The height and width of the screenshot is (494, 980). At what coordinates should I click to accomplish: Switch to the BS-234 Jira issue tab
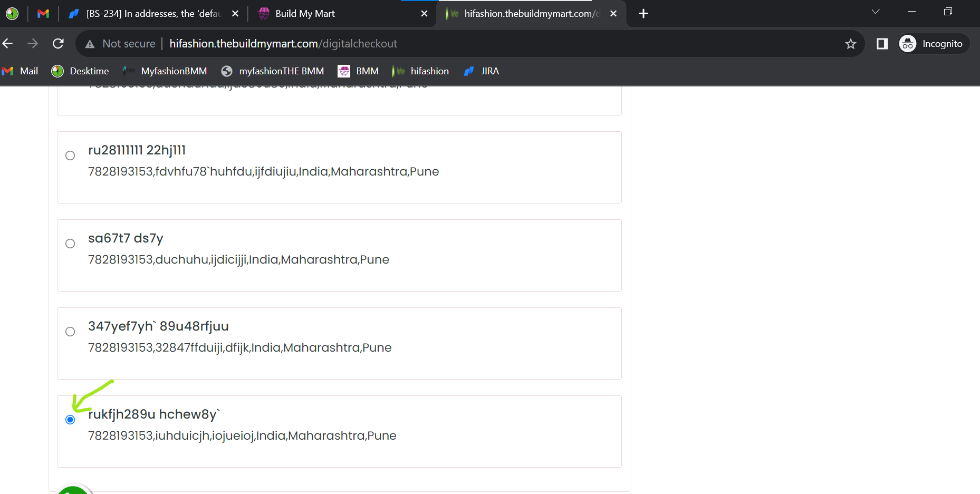tap(153, 14)
